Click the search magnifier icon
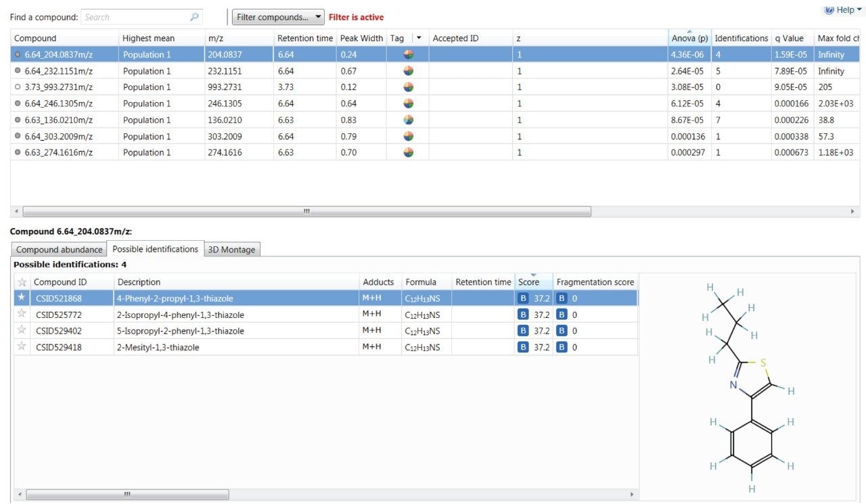 tap(194, 17)
